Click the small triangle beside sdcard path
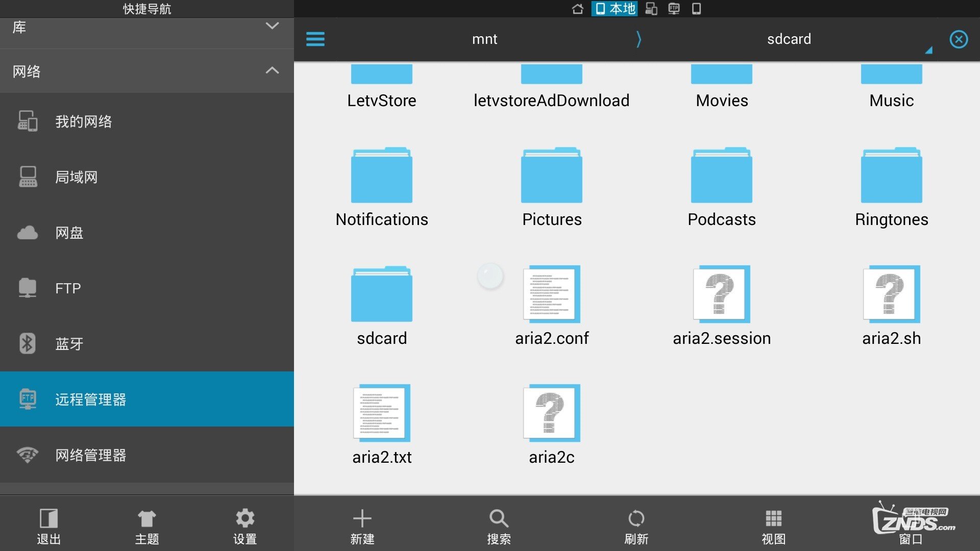Image resolution: width=980 pixels, height=551 pixels. (x=928, y=50)
